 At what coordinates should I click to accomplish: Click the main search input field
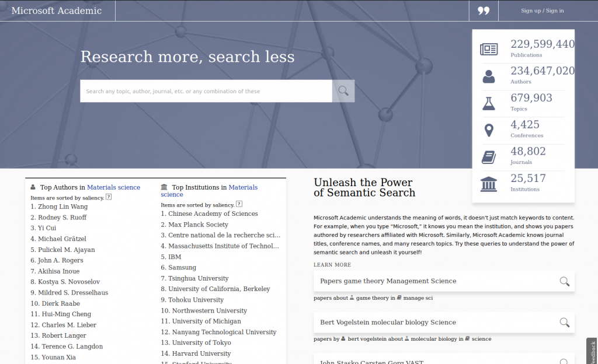[x=206, y=91]
